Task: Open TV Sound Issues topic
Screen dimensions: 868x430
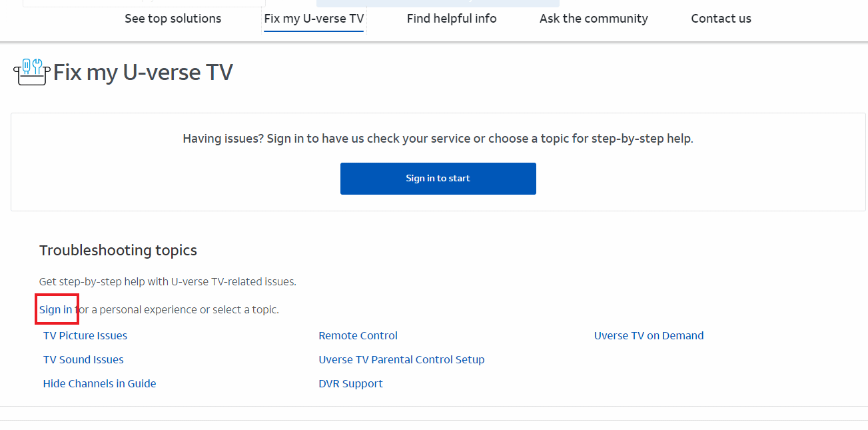Action: coord(83,359)
